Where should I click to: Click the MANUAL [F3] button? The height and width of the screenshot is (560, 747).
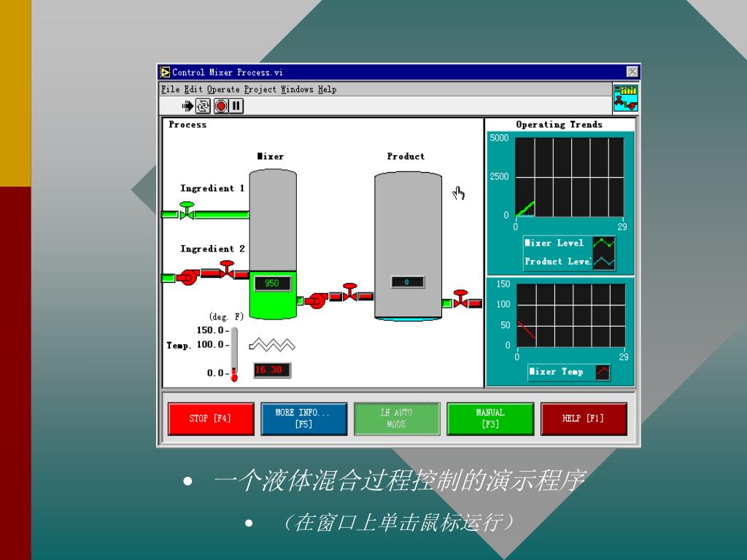tap(489, 419)
